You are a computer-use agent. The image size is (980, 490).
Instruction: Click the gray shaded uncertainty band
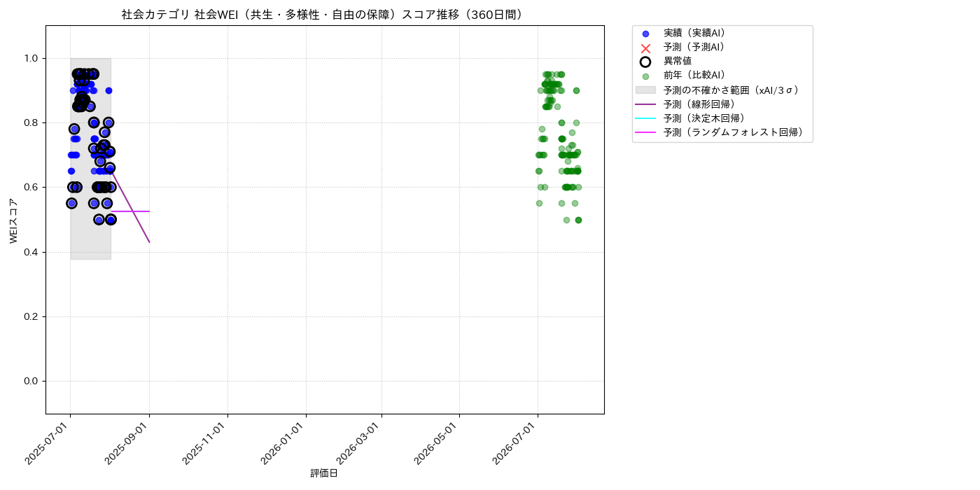click(90, 159)
